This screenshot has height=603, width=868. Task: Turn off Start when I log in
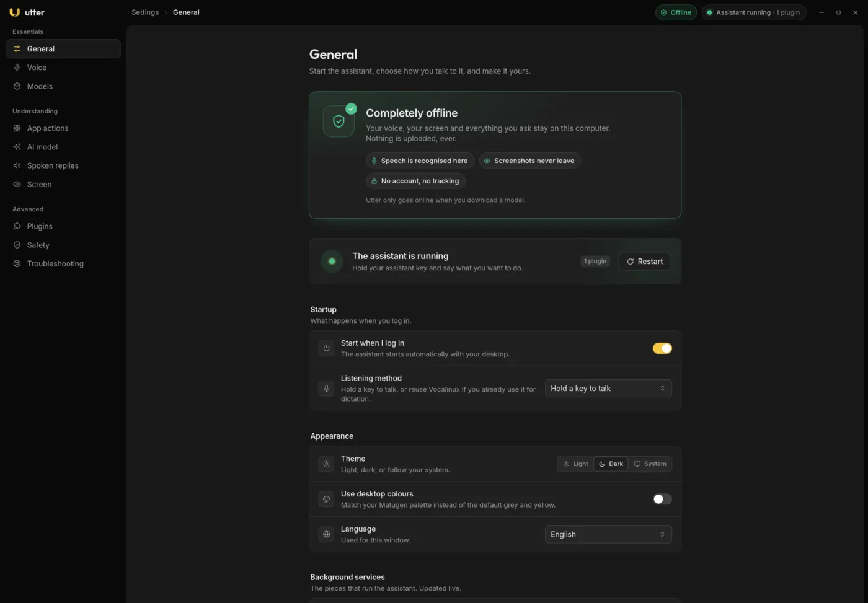pos(662,348)
